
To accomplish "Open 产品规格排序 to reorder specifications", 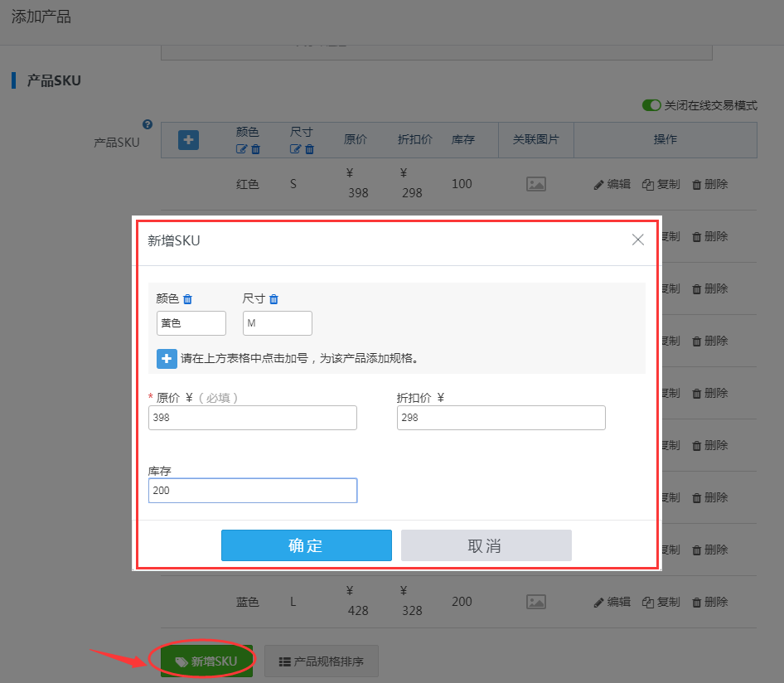I will (x=321, y=661).
